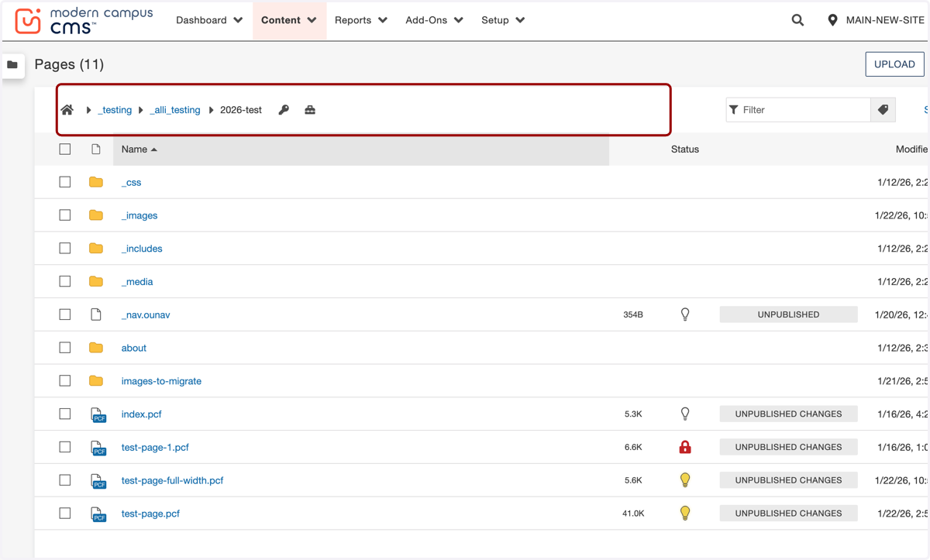
Task: Click the UPLOAD button
Action: coord(894,64)
